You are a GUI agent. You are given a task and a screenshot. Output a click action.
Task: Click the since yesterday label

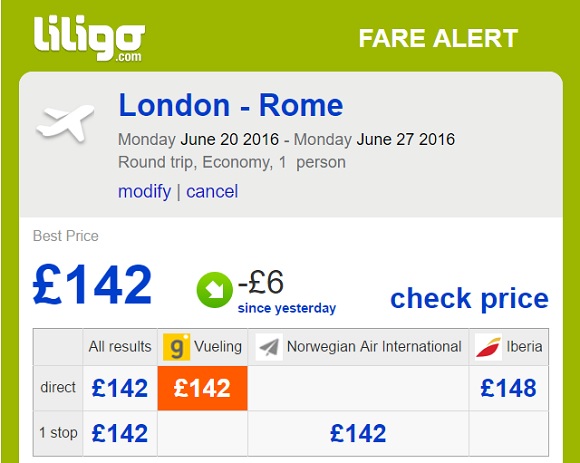click(x=287, y=308)
